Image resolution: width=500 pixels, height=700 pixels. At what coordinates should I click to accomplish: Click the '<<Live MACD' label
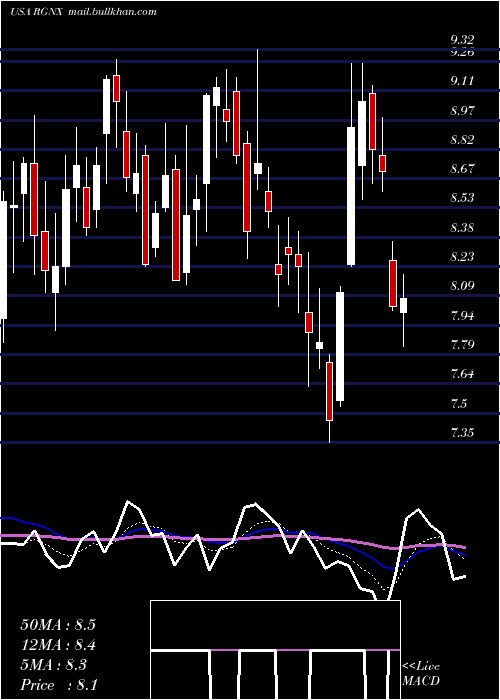[x=421, y=674]
